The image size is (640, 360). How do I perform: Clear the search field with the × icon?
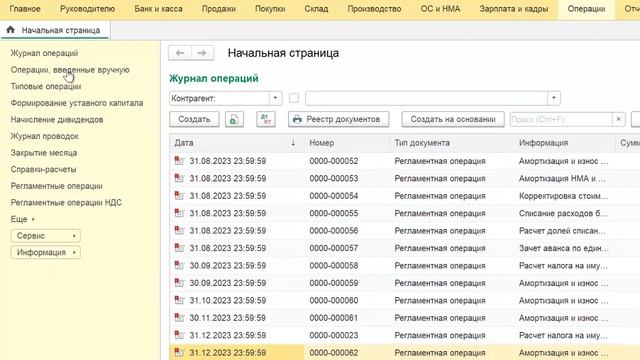(618, 119)
